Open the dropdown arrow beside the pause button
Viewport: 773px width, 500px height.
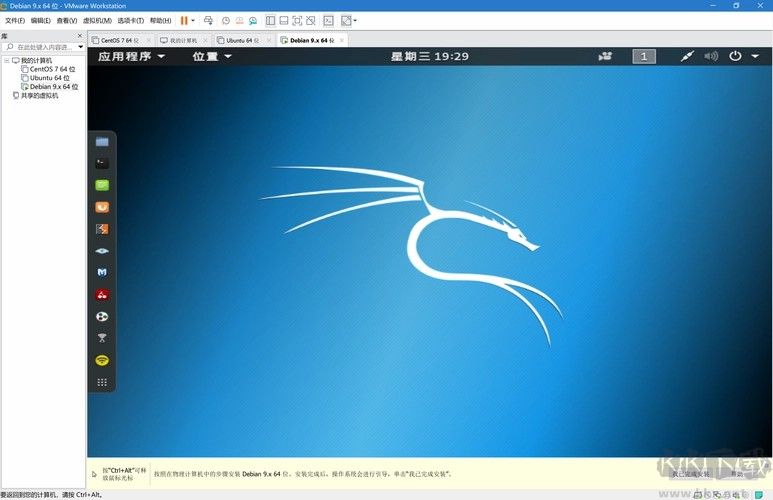193,21
